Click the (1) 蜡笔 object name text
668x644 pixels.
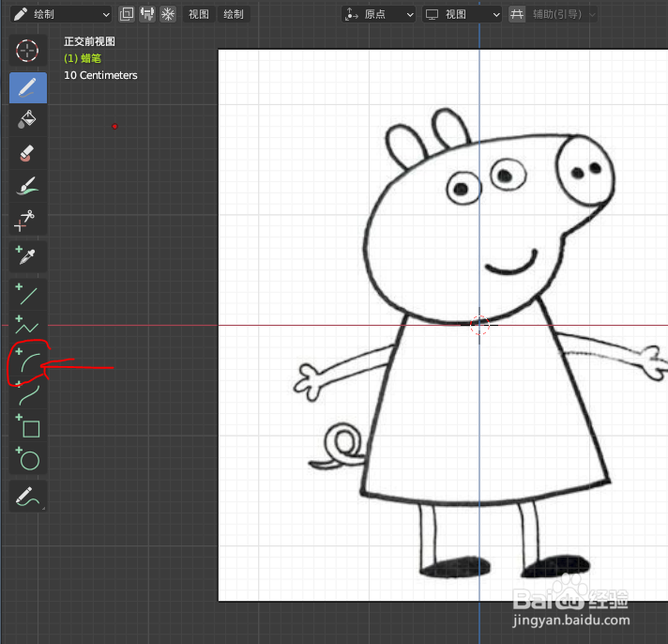pyautogui.click(x=83, y=58)
